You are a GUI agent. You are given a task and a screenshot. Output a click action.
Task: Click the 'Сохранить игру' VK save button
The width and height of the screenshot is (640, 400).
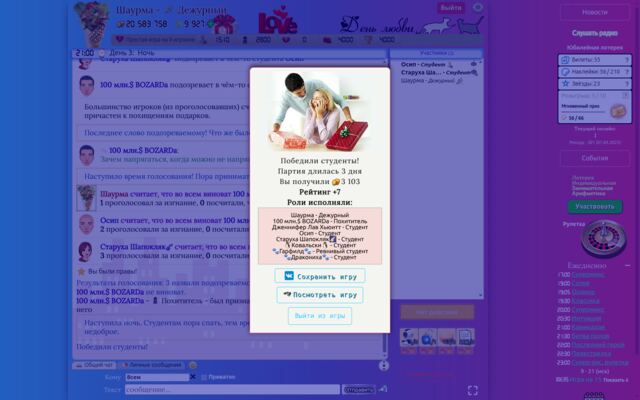(x=320, y=276)
